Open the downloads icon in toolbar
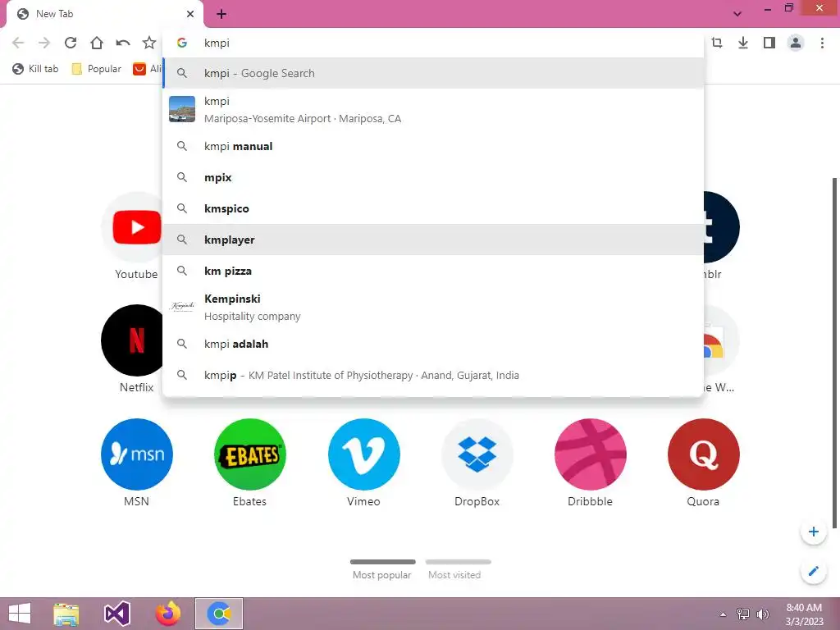The image size is (840, 630). pyautogui.click(x=743, y=43)
